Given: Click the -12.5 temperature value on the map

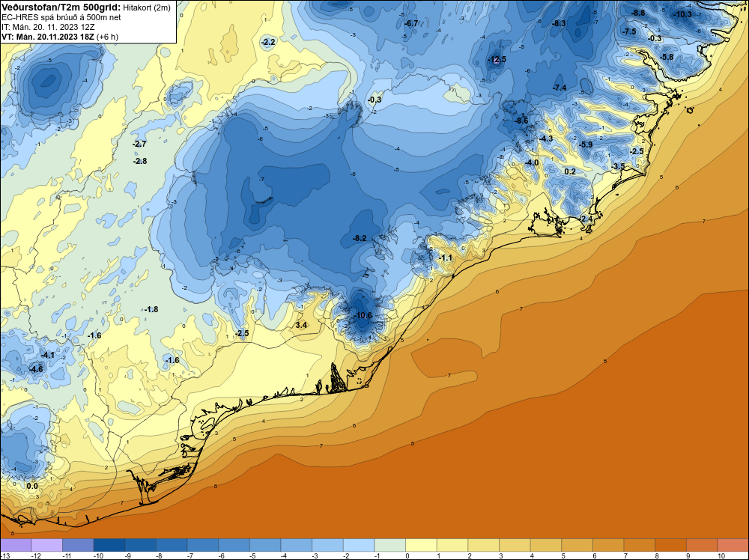Looking at the screenshot, I should point(497,60).
